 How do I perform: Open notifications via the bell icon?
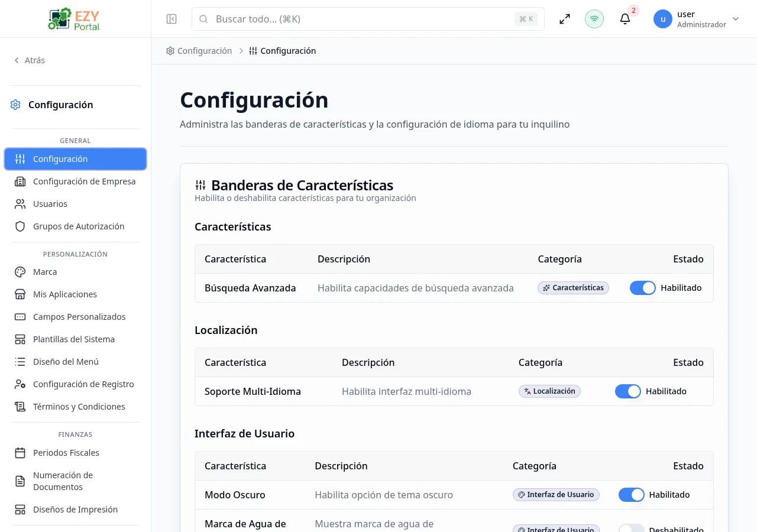pyautogui.click(x=625, y=19)
